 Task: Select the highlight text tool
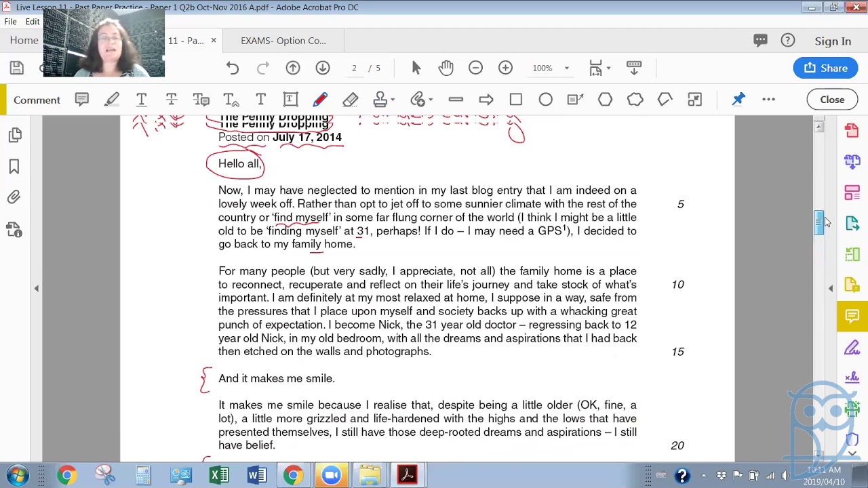coord(112,100)
